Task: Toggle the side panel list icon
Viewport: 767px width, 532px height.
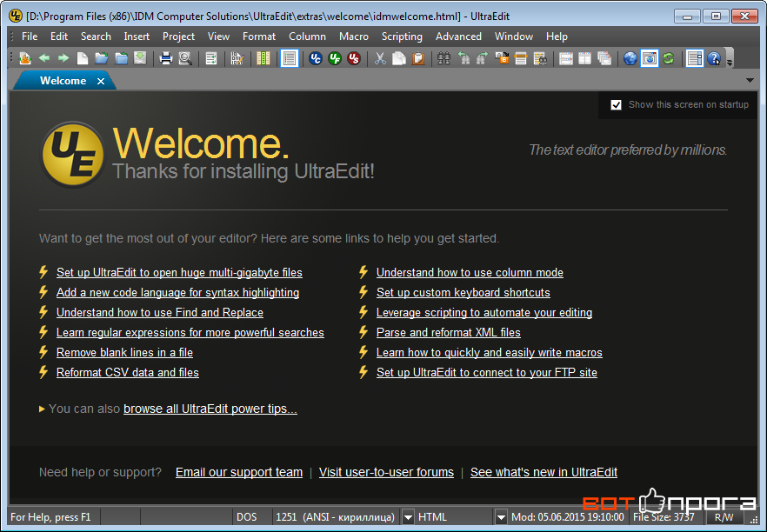Action: point(695,59)
